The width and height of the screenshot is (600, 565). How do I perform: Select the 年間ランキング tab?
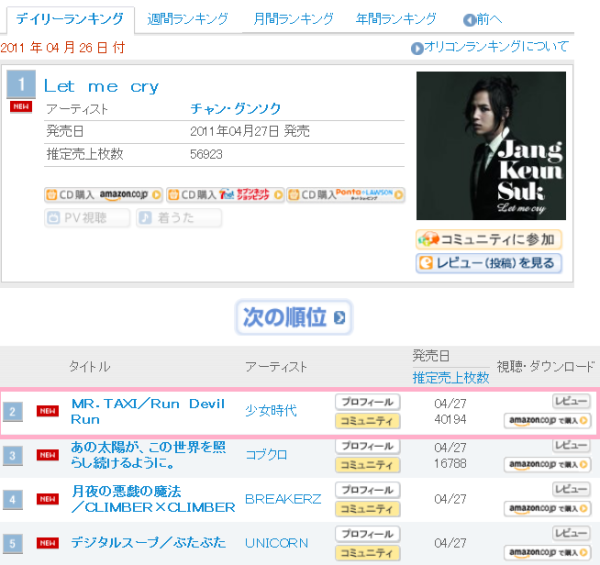[x=396, y=19]
